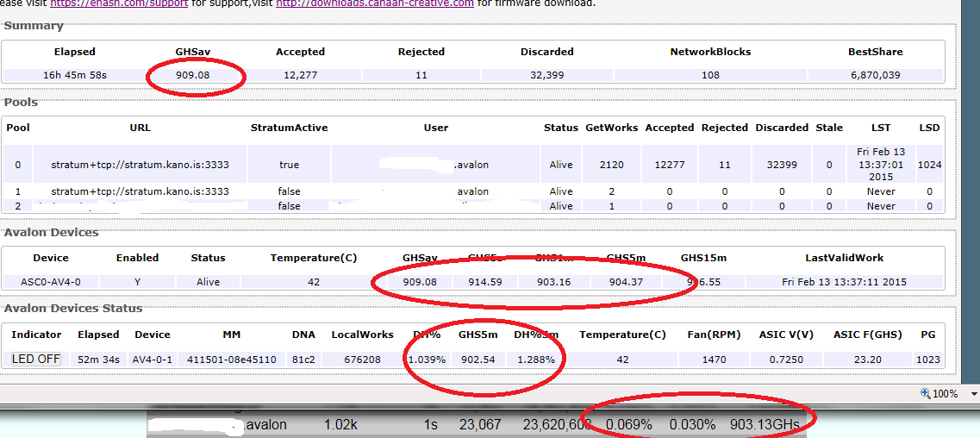Click the 1.02k value in bottom window

[340, 425]
